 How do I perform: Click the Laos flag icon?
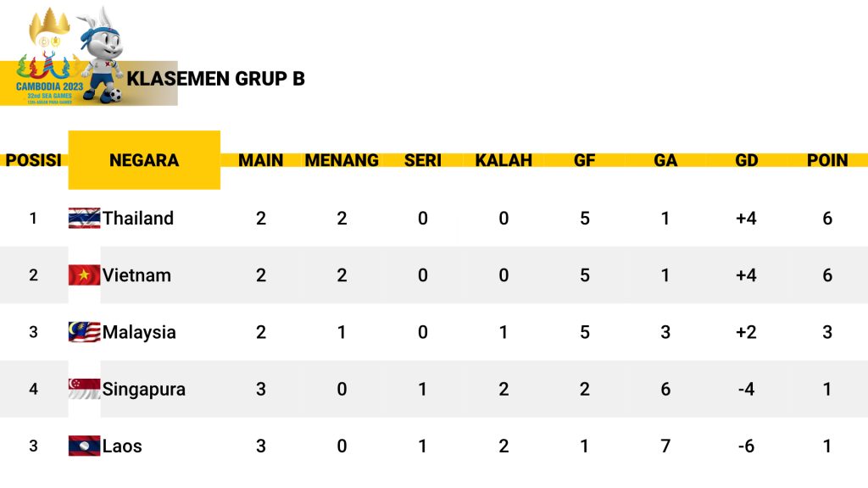click(84, 446)
